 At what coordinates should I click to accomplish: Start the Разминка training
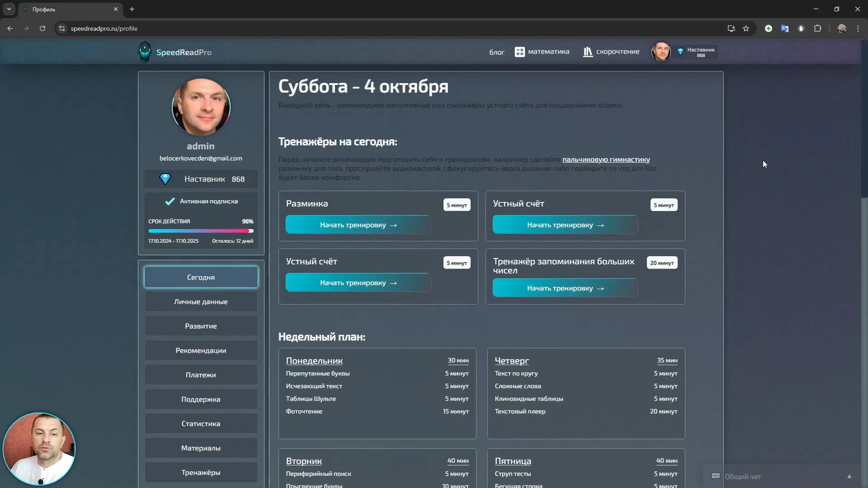(x=358, y=225)
